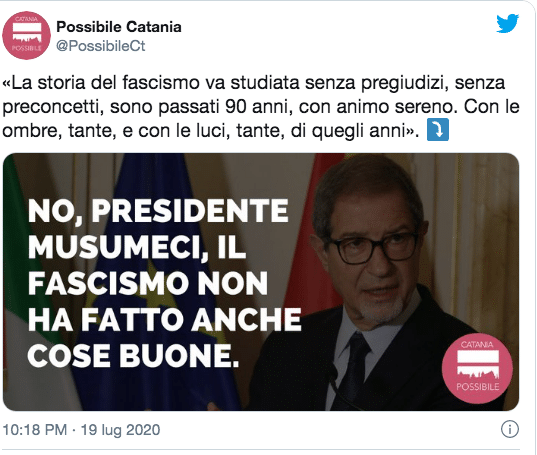Screen dimensions: 537x455
Task: Open the embedded Musumeci image
Action: [261, 282]
